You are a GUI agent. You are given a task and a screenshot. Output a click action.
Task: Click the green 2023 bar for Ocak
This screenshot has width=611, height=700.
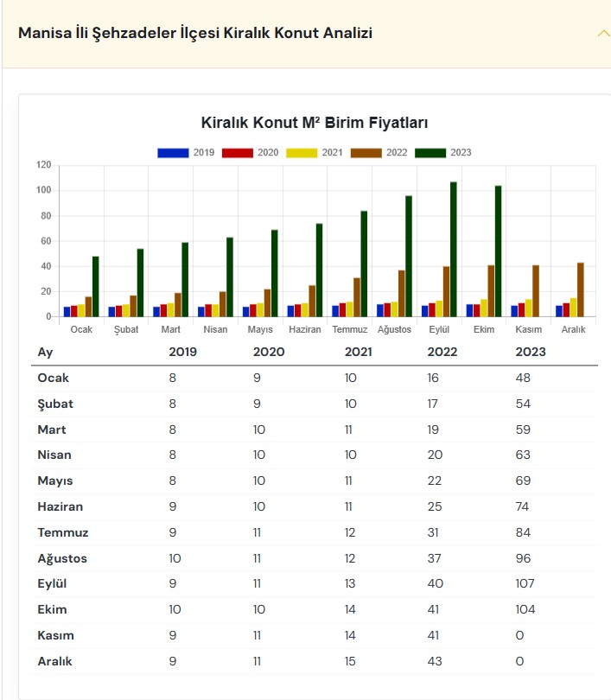(96, 287)
